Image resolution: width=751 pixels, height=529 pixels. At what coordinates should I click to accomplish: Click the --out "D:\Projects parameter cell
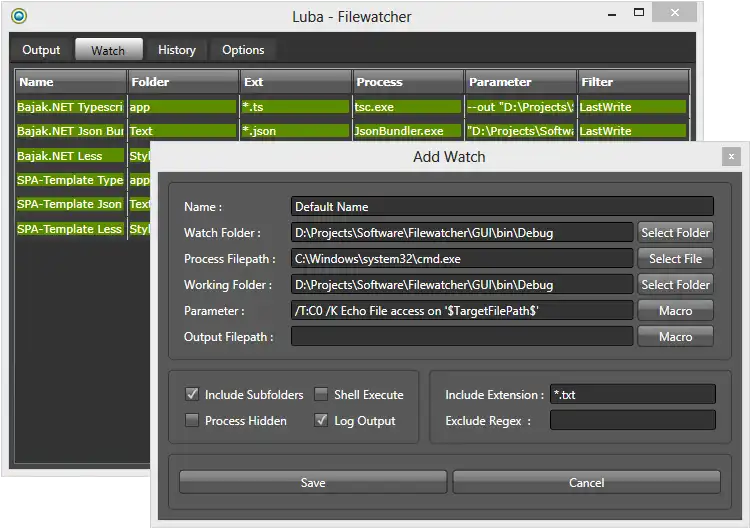point(520,107)
